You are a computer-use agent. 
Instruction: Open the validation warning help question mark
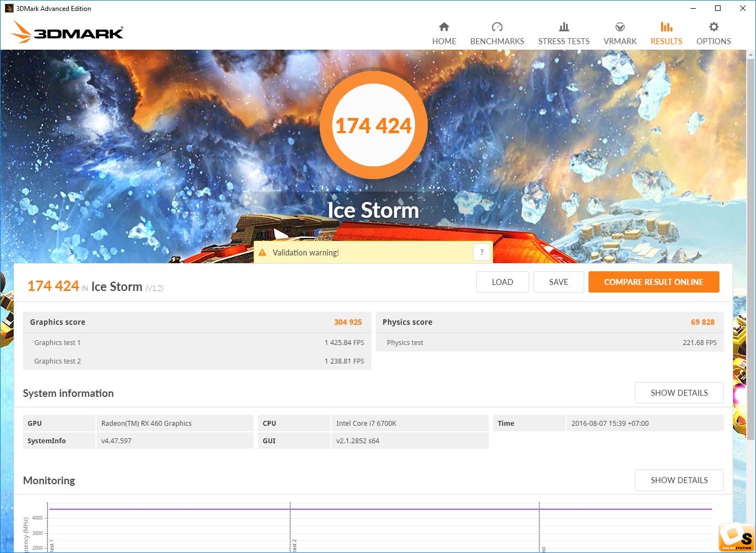[x=482, y=252]
